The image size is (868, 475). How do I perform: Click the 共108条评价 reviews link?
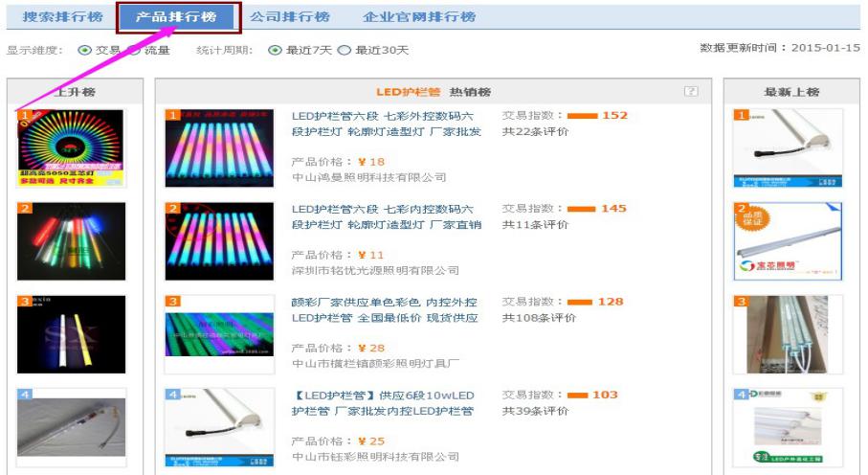[x=539, y=318]
